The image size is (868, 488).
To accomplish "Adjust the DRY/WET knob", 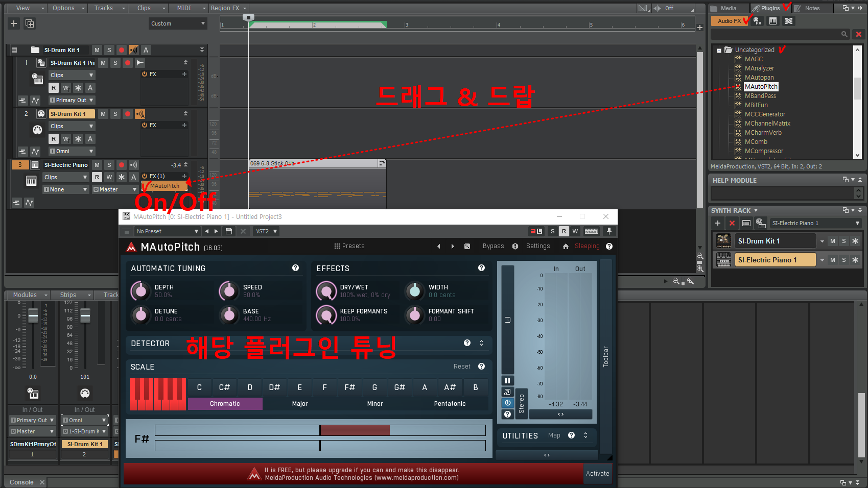I will click(326, 291).
